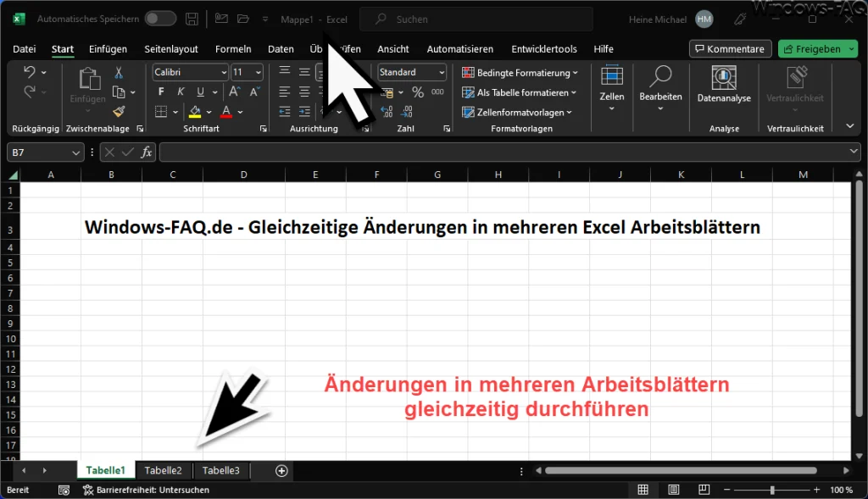The image size is (868, 499).
Task: Open the Datei menu
Action: click(x=25, y=49)
